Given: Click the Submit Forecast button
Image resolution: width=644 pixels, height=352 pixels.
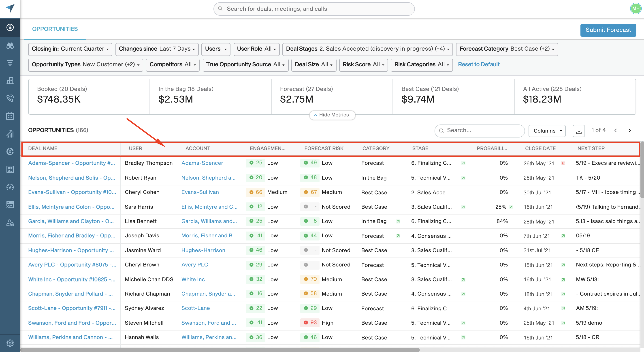Looking at the screenshot, I should click(x=608, y=30).
